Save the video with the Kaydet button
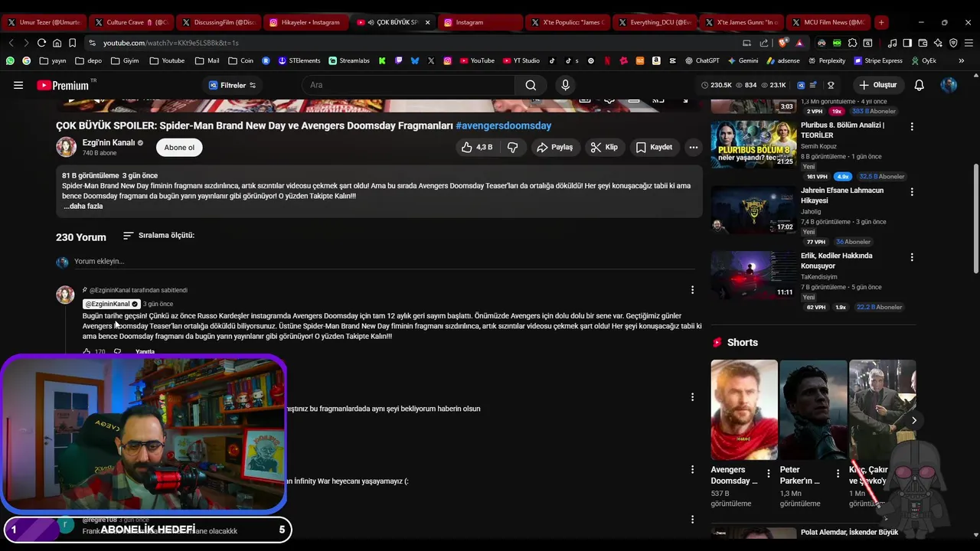980x551 pixels. 654,147
